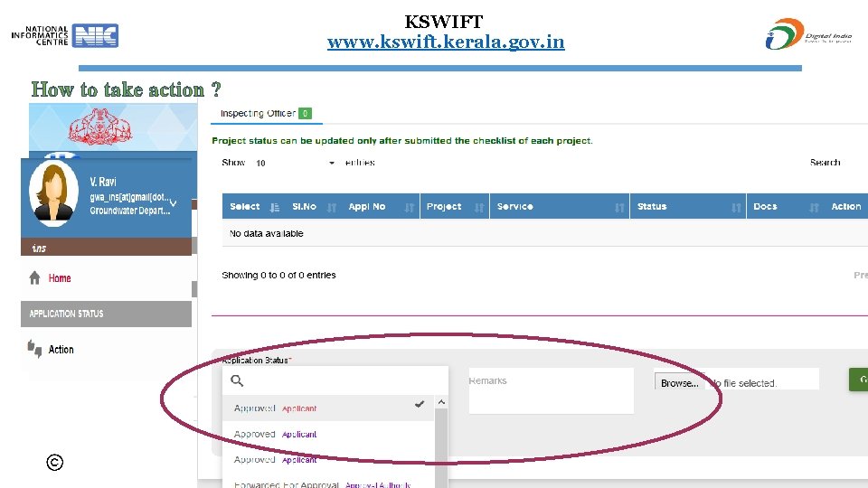
Task: Choose the second Approved Applicant option
Action: 328,435
